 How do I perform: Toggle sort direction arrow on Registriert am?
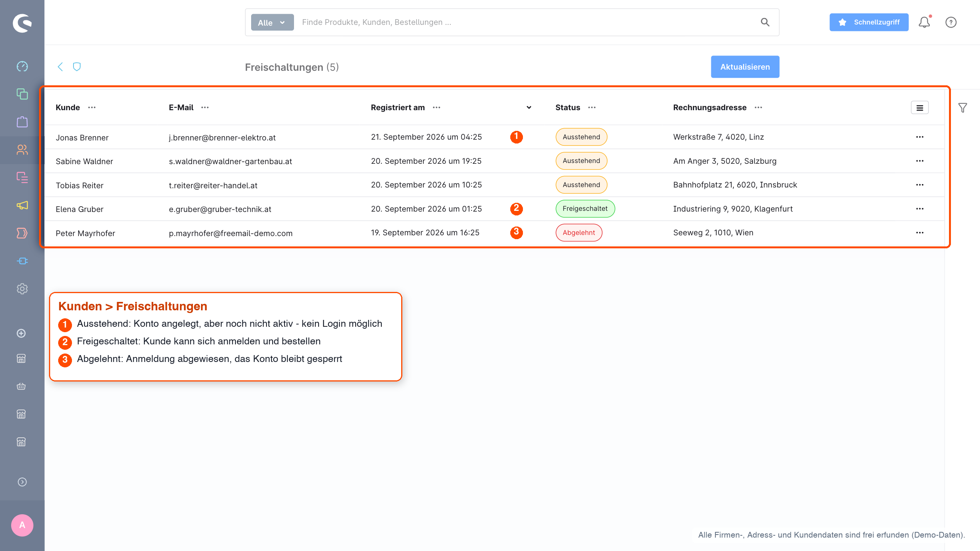click(529, 108)
